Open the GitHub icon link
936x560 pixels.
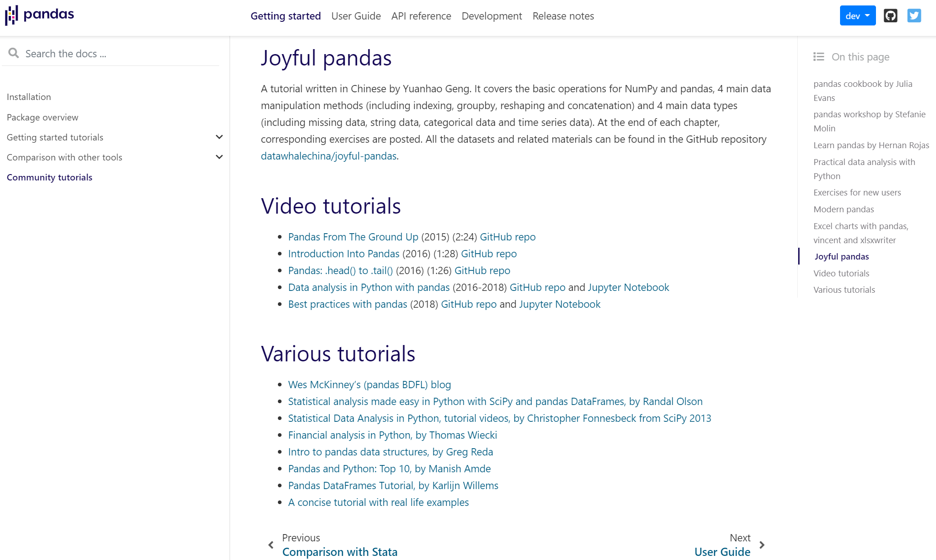(x=890, y=16)
